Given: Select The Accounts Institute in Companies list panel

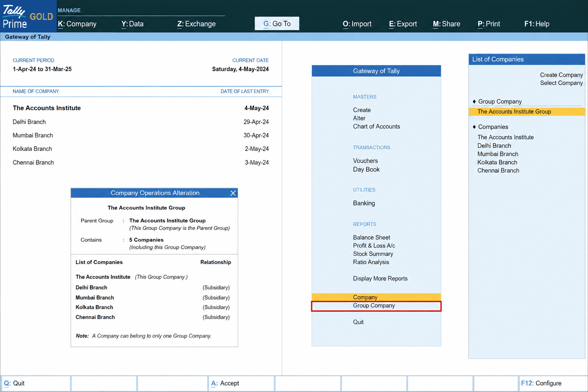Looking at the screenshot, I should [x=505, y=137].
